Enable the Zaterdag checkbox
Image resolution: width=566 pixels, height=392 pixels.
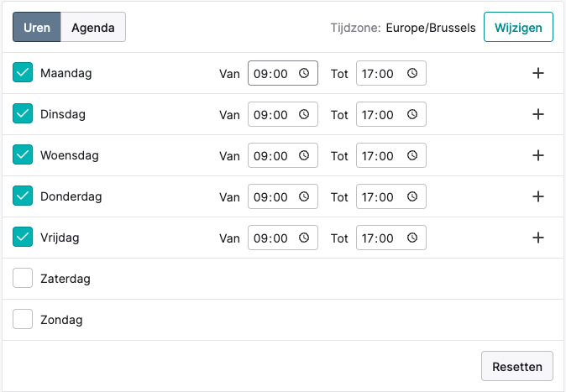click(23, 278)
